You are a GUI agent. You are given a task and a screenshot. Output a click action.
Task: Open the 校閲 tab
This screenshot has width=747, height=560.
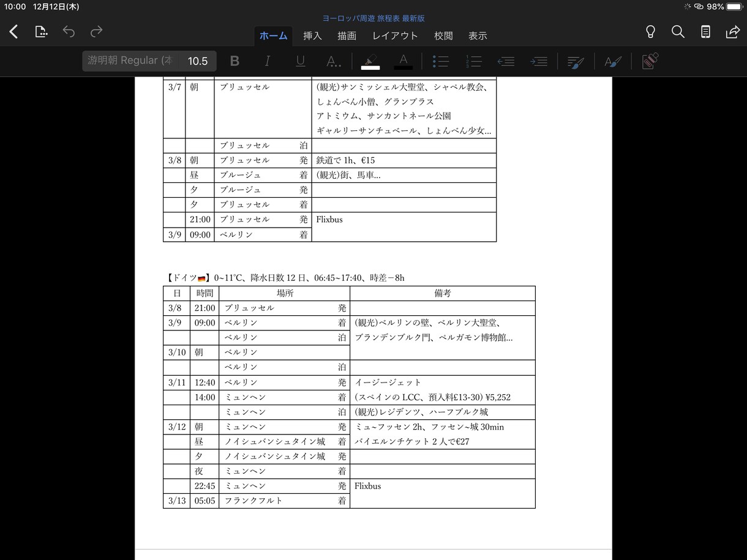pos(443,35)
